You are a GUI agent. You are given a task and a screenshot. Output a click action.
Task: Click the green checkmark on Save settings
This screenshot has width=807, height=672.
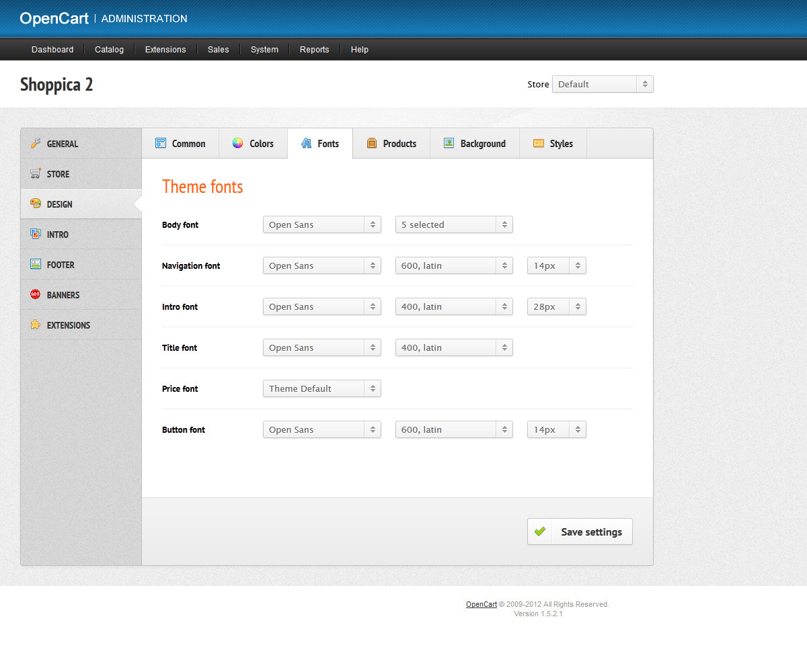[539, 532]
